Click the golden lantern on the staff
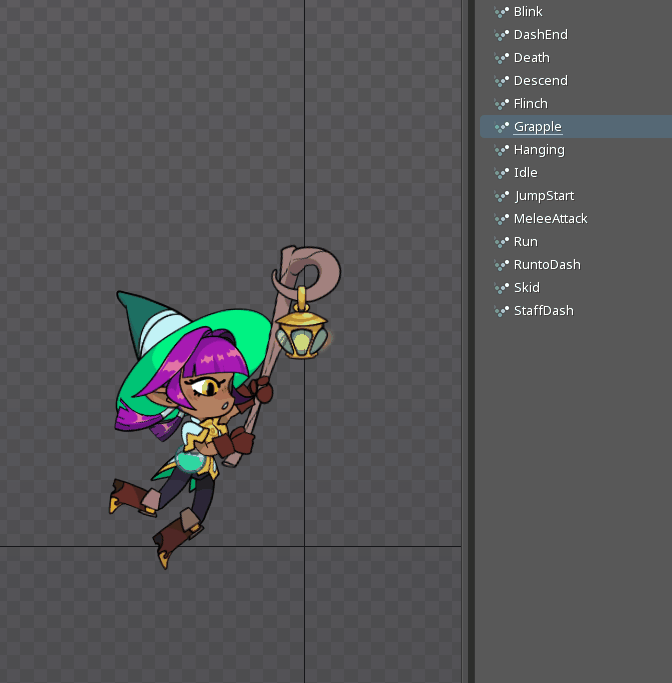This screenshot has height=683, width=672. click(x=298, y=335)
